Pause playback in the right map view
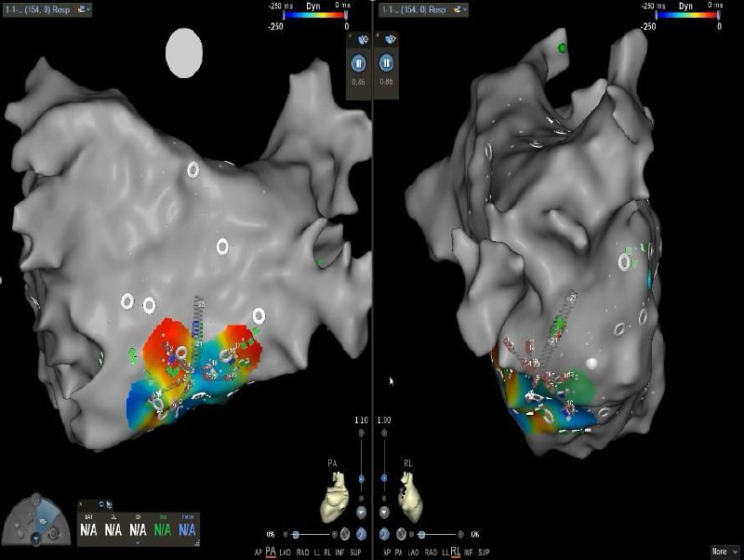 point(387,63)
